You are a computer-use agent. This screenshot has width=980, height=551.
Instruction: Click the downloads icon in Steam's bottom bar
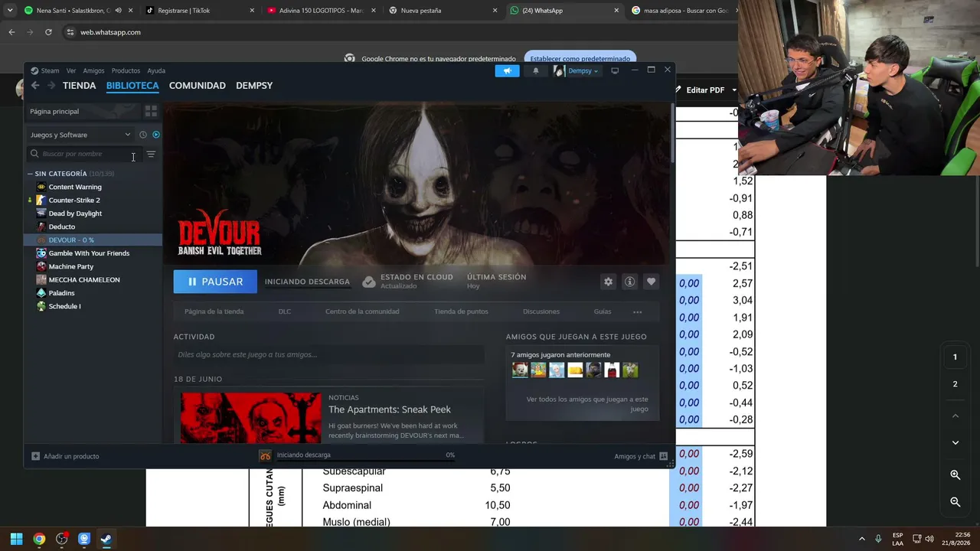point(265,455)
